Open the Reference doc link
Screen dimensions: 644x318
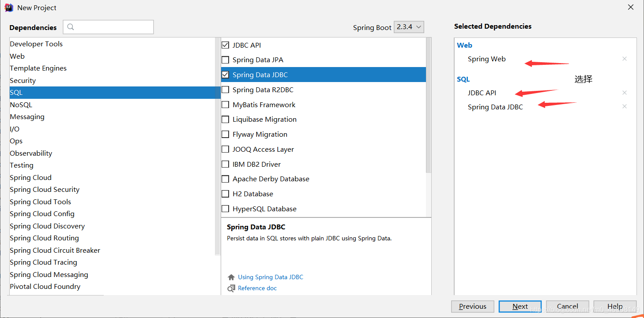(257, 288)
